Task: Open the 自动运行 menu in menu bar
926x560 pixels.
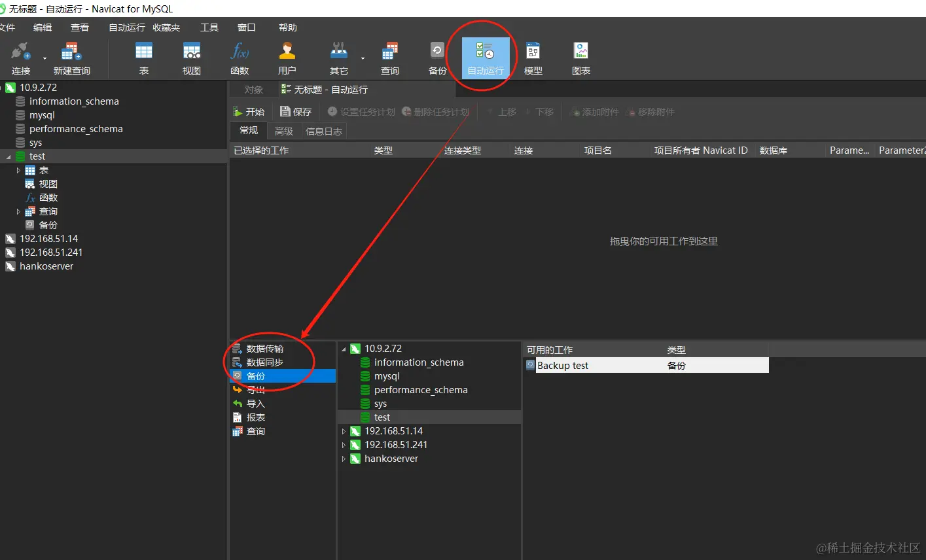Action: tap(127, 27)
